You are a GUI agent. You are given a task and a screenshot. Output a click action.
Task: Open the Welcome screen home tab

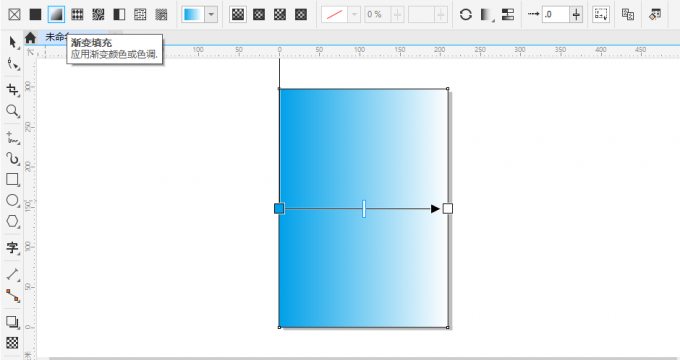pos(30,38)
